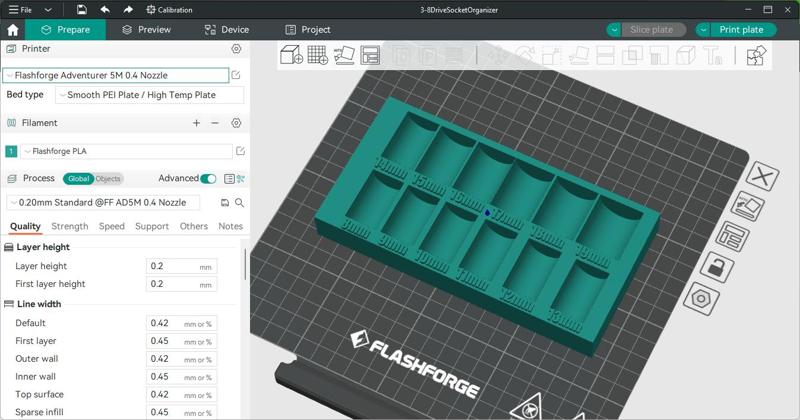Screen dimensions: 800x420
Task: Click the Print plate button
Action: click(x=741, y=30)
